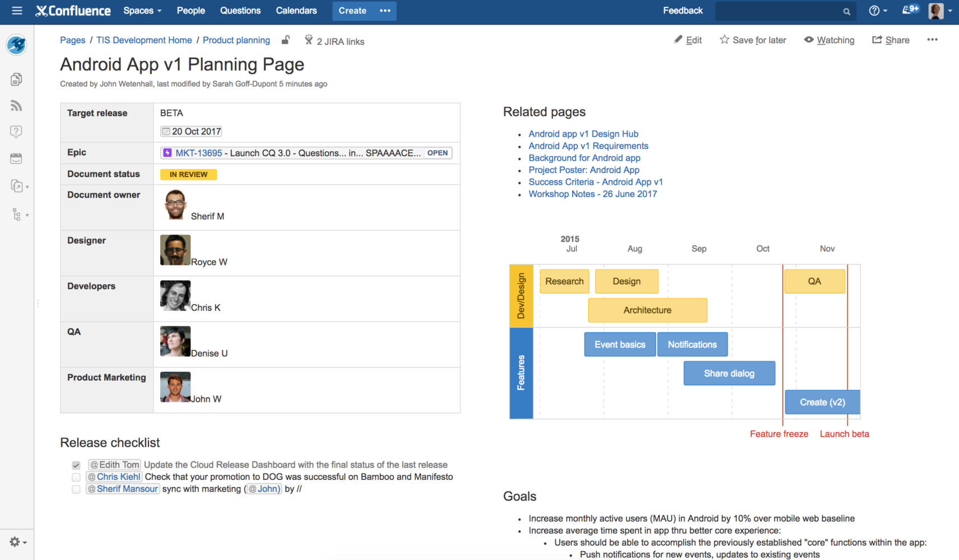Image resolution: width=959 pixels, height=560 pixels.
Task: Open your profile avatar dropdown
Action: pyautogui.click(x=935, y=11)
